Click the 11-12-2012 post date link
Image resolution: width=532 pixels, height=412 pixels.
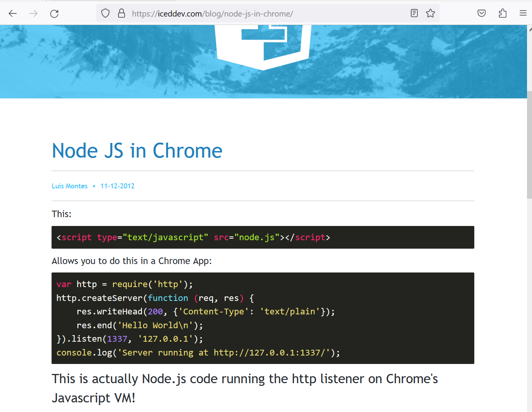(x=117, y=186)
